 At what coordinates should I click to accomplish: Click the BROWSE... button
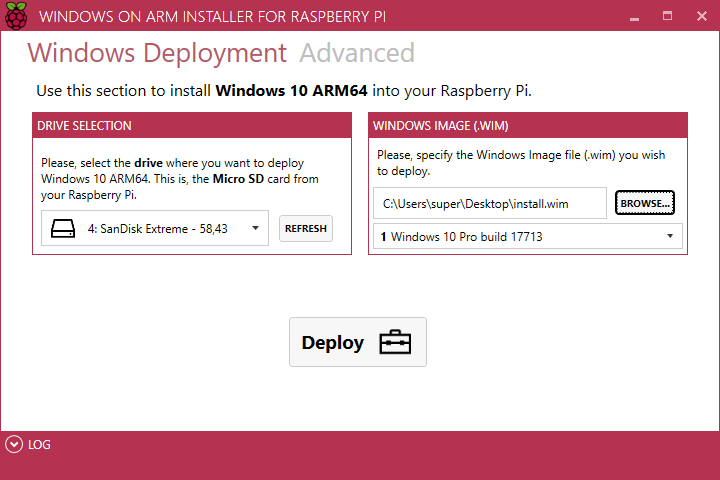pyautogui.click(x=645, y=204)
